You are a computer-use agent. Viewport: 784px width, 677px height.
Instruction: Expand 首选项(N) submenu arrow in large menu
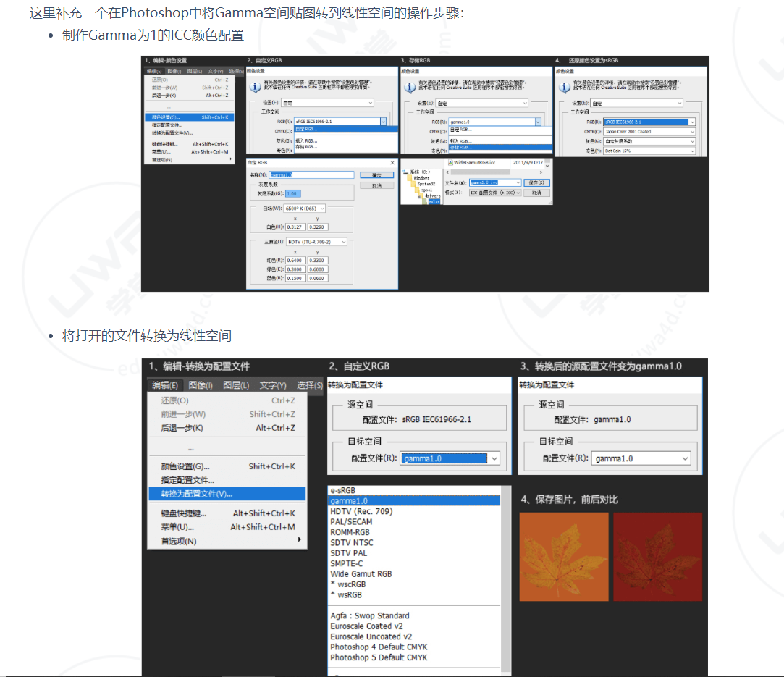click(x=300, y=539)
